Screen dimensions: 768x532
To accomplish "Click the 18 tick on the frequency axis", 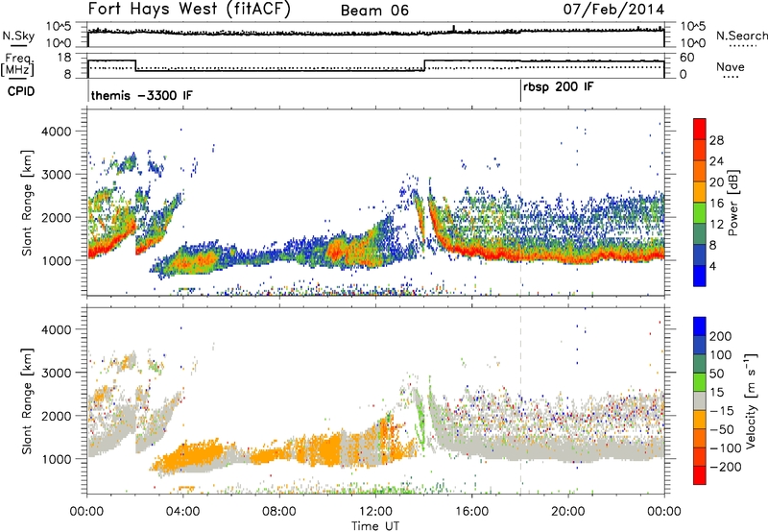I will point(64,58).
